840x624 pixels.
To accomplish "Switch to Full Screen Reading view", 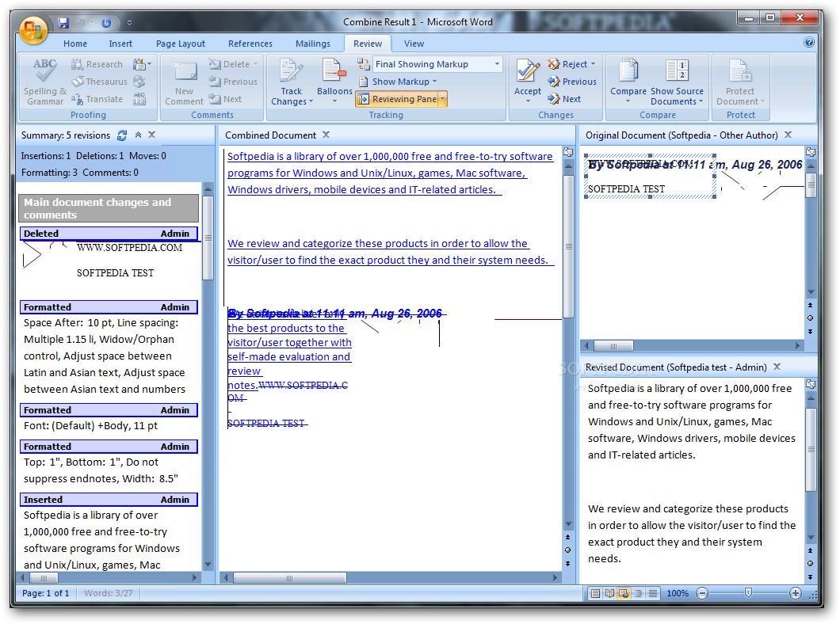I will click(609, 593).
